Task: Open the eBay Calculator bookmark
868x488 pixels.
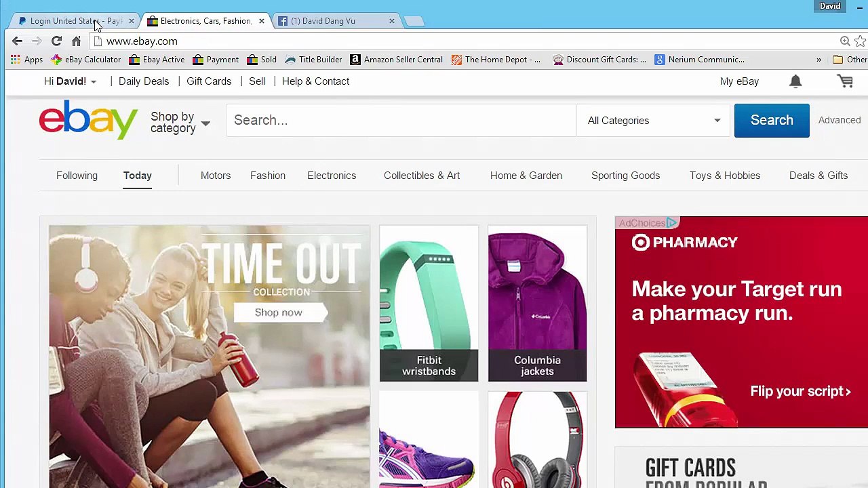Action: pos(86,60)
